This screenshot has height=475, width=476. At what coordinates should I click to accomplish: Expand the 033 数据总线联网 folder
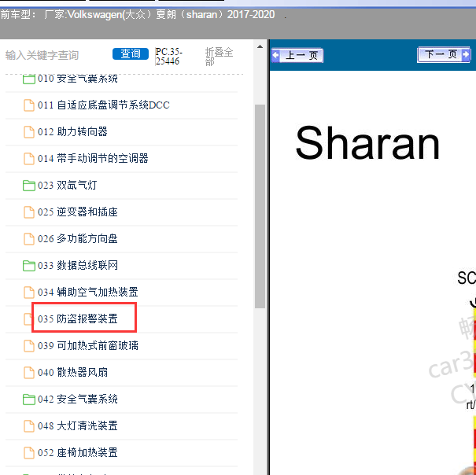(78, 266)
